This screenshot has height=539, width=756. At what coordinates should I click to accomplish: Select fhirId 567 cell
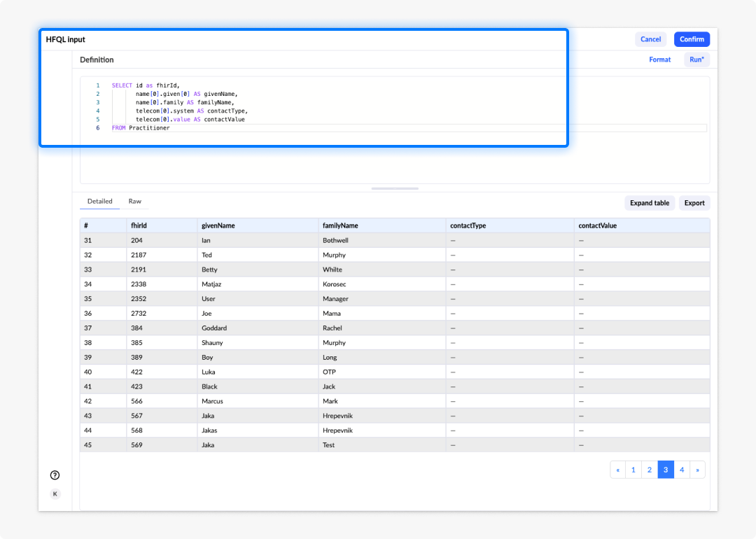162,416
